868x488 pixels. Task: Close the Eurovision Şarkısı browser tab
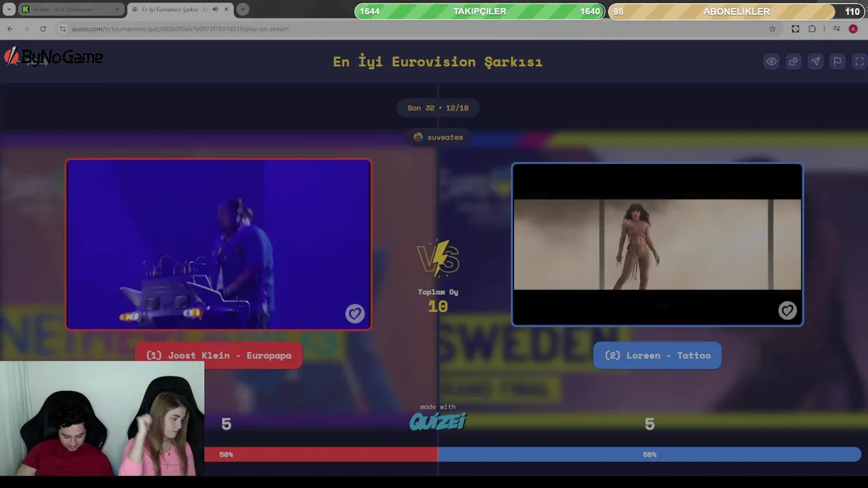point(226,9)
